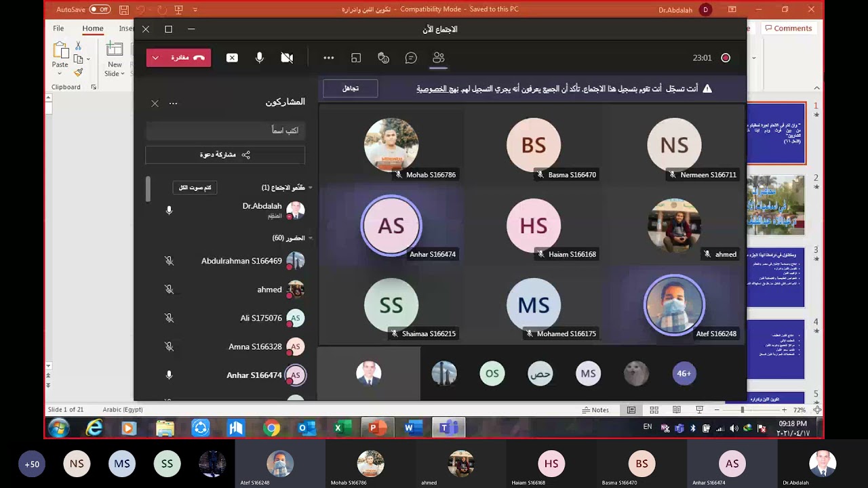Select slide 1 thumbnail in PowerPoint pane
This screenshot has width=868, height=488.
click(x=776, y=133)
